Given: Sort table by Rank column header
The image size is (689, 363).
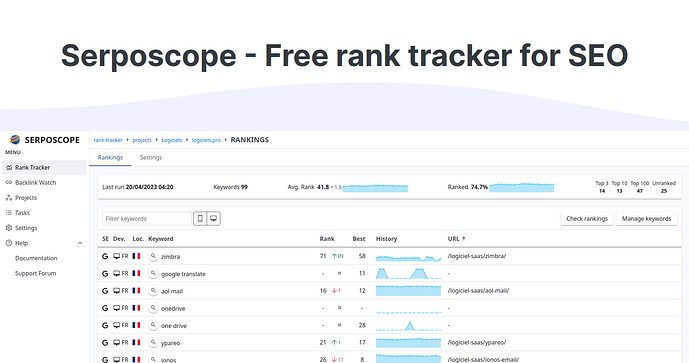Looking at the screenshot, I should pyautogui.click(x=327, y=239).
